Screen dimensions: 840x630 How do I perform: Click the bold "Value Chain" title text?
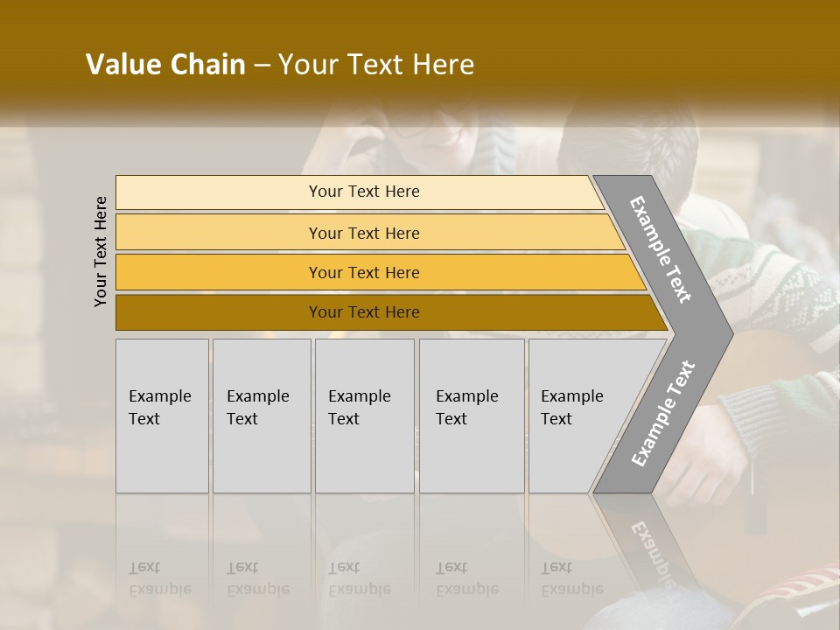tap(165, 65)
